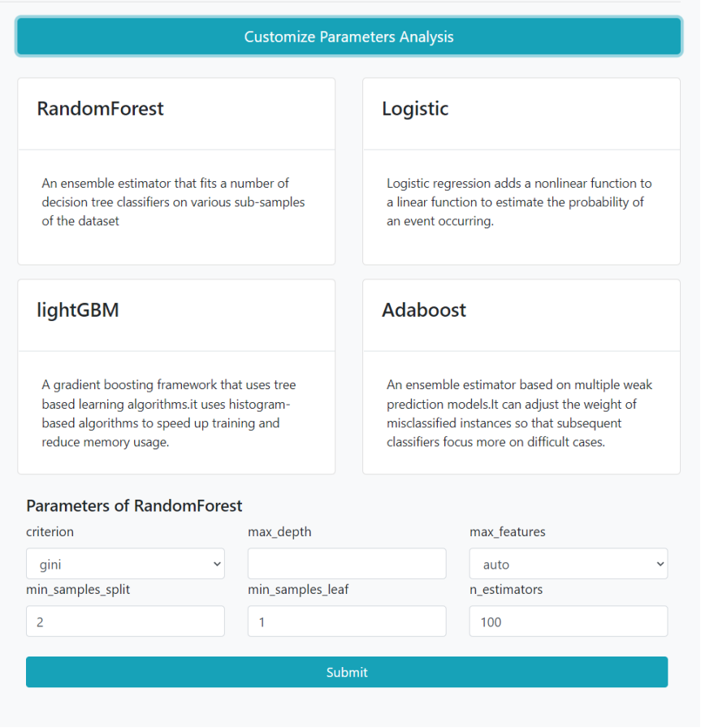Focus the n_estimators field containing 100
Viewport: 701px width, 728px height.
(x=569, y=622)
